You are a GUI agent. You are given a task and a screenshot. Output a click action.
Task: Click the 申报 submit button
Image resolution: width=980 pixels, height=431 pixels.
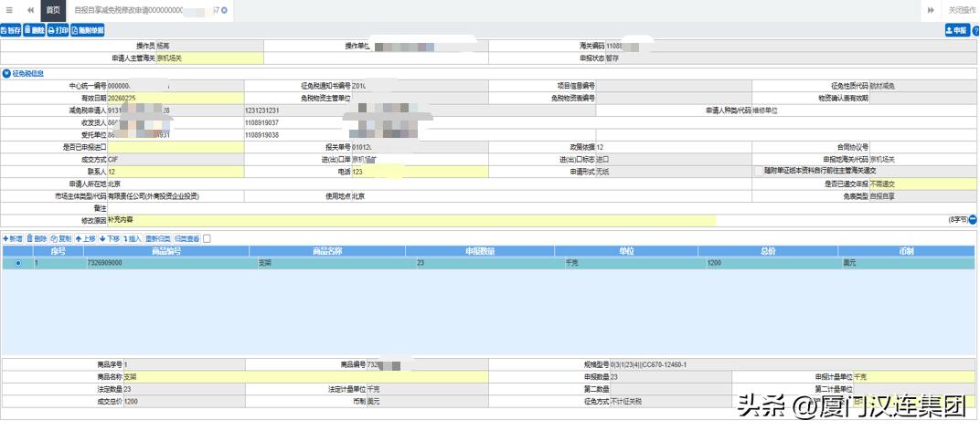(x=956, y=30)
